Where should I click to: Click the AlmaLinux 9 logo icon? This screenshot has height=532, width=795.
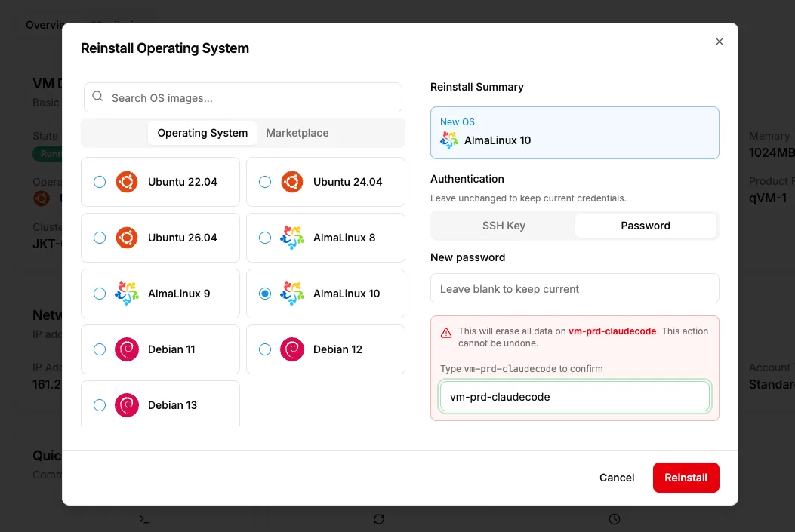[127, 294]
